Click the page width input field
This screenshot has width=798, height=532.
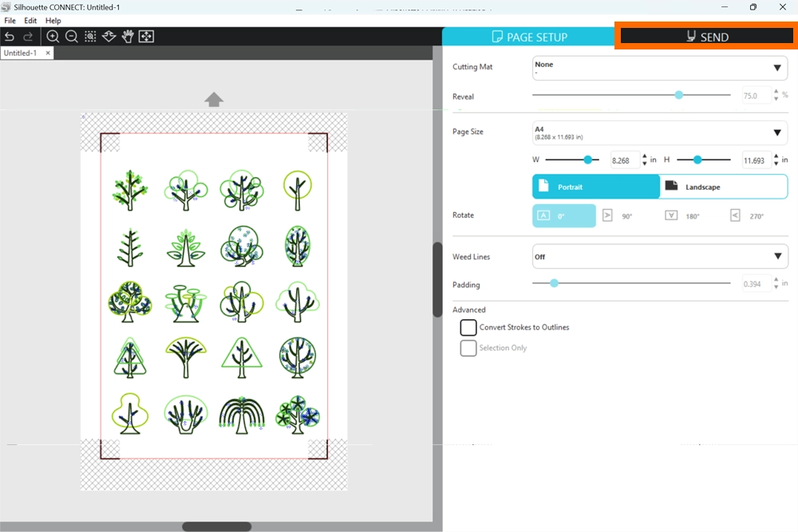tap(622, 160)
